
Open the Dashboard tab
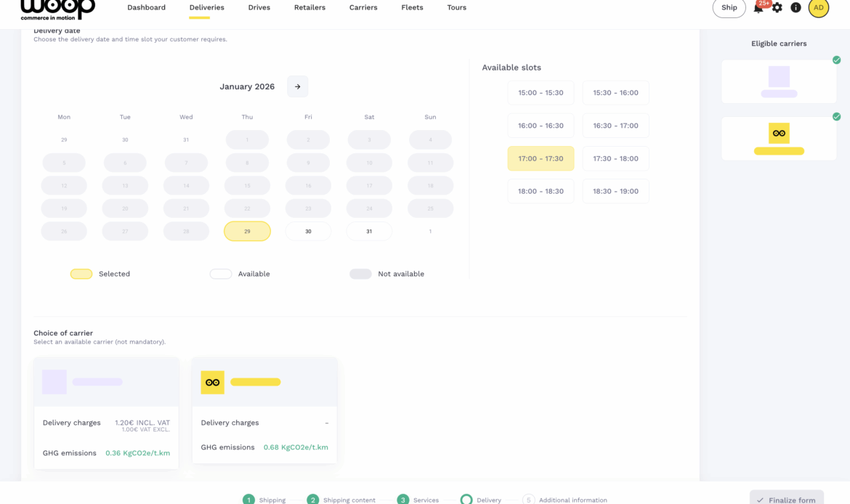(146, 8)
